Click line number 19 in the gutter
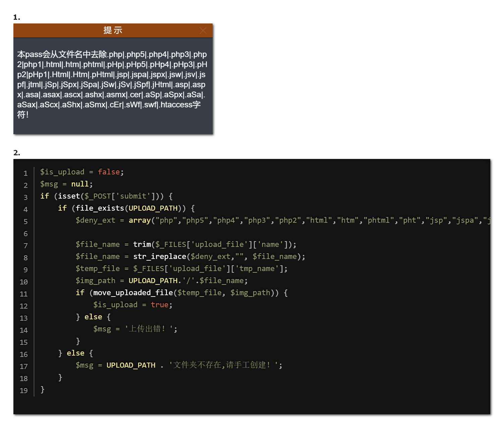 [23, 390]
